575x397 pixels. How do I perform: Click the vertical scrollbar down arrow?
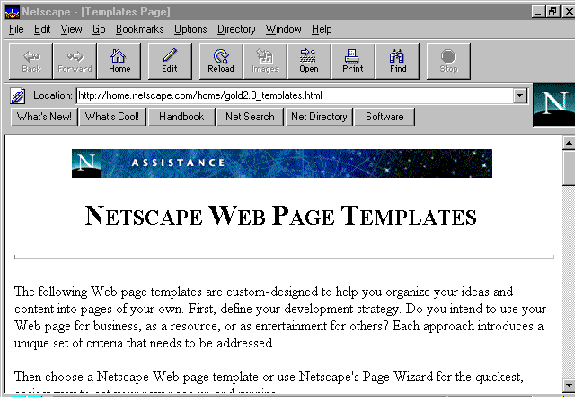point(568,386)
